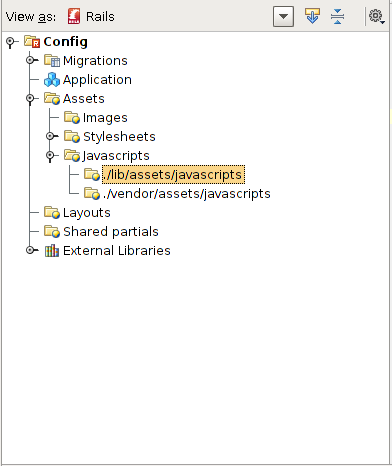Collapse all tree nodes icon
Viewport: 392px width, 466px height.
(x=337, y=16)
